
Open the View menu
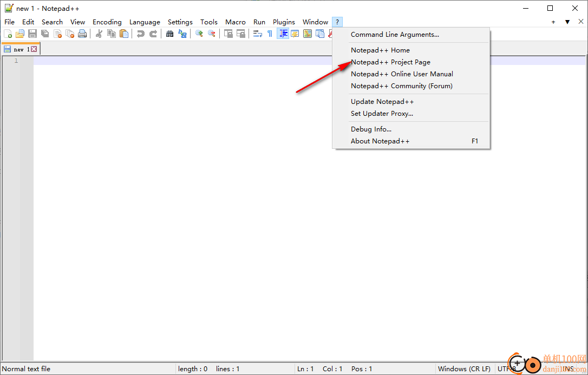(x=77, y=22)
